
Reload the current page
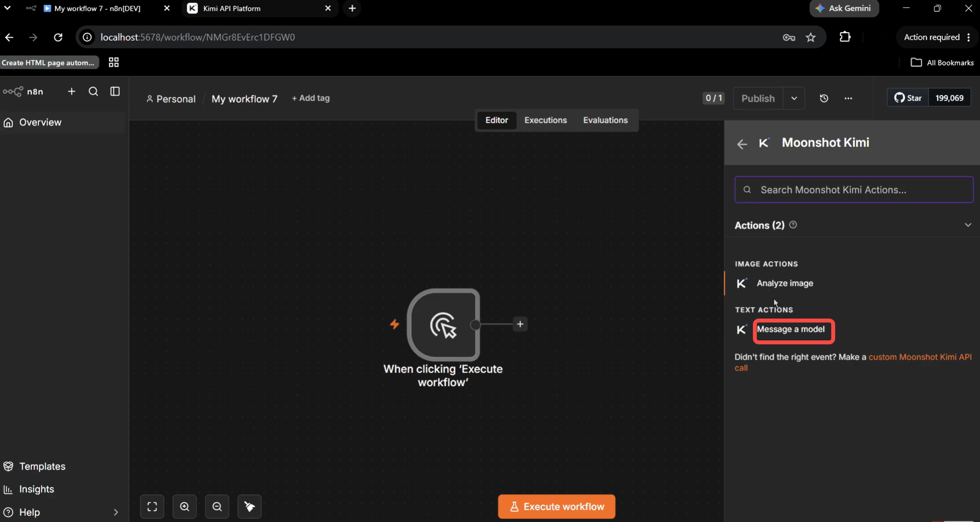pos(58,37)
